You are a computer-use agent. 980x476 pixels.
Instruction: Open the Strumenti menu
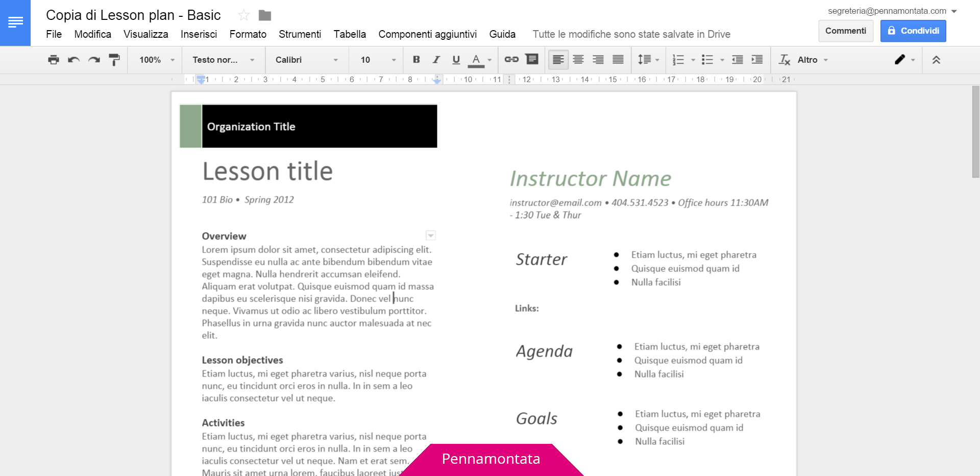pos(300,34)
